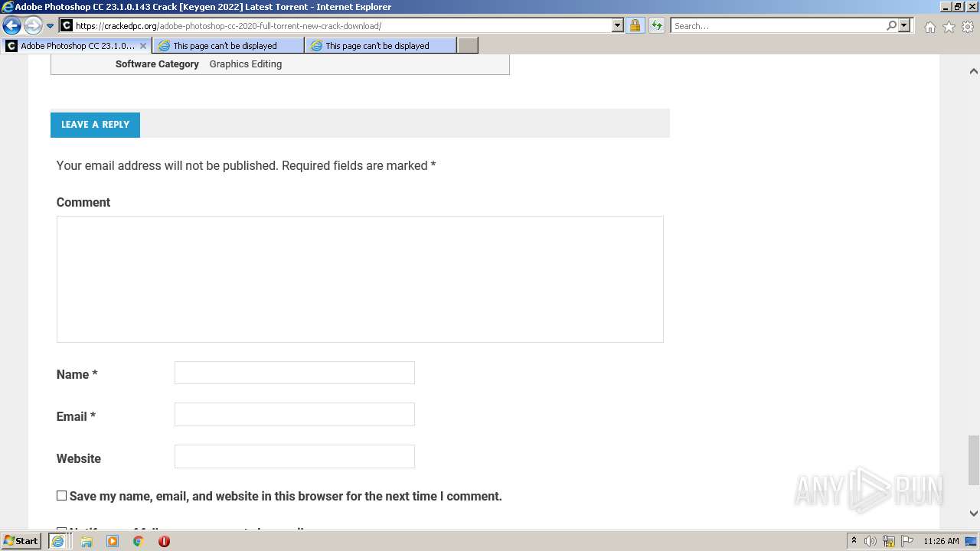Close the Adobe Photoshop CC tab
Screen dimensions: 980x551
[x=143, y=46]
